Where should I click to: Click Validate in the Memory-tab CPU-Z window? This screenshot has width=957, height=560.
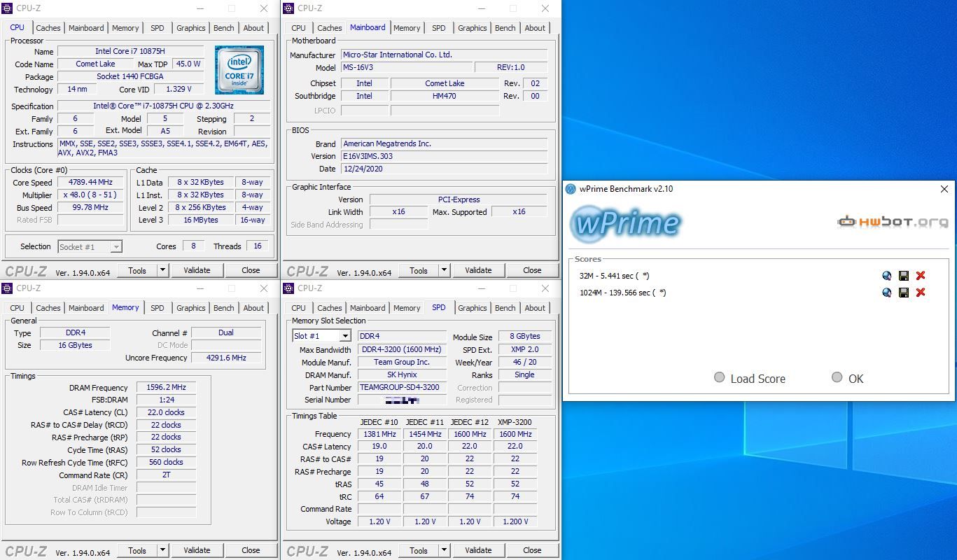[x=197, y=550]
